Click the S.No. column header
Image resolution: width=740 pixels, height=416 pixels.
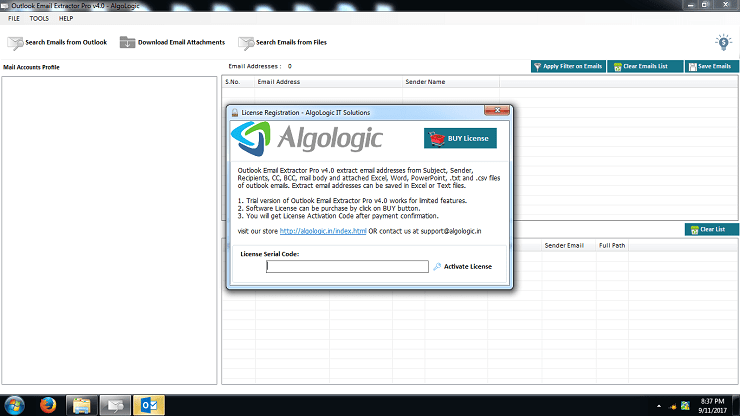238,82
